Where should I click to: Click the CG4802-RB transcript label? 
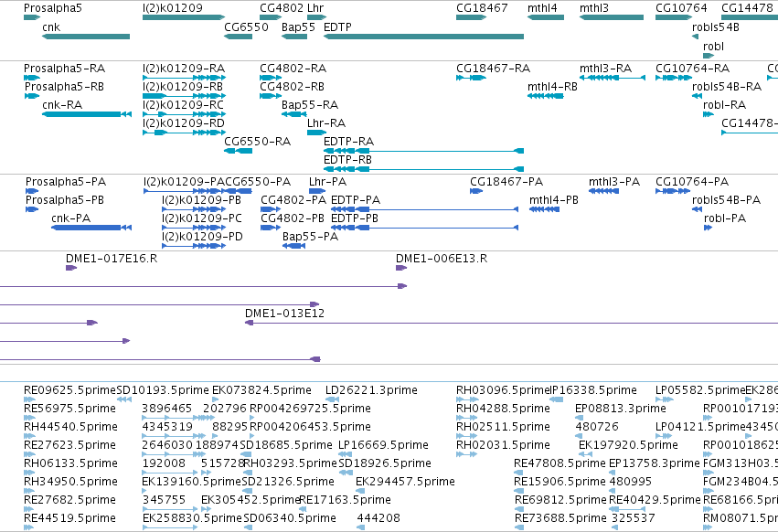pyautogui.click(x=292, y=86)
